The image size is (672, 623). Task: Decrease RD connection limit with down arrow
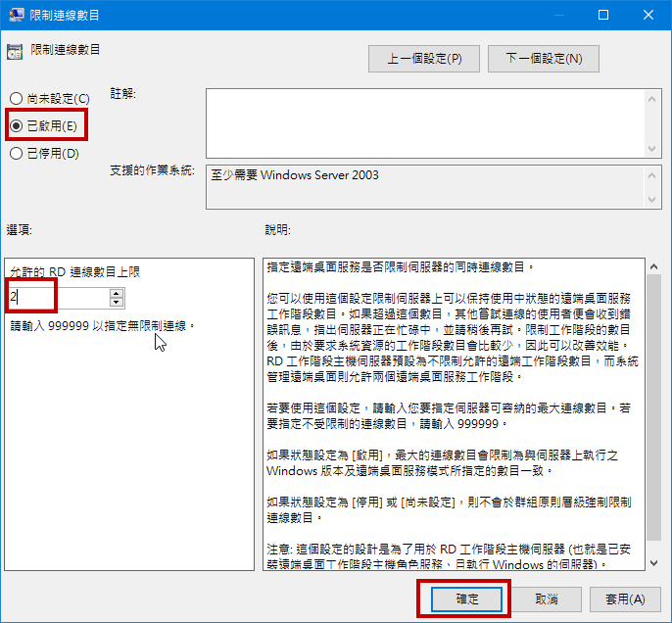117,302
